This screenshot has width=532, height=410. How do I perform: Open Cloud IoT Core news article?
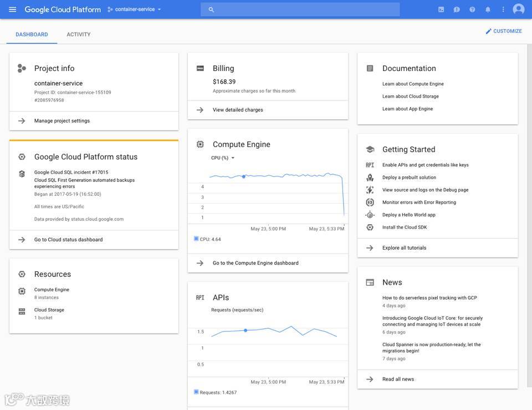point(432,321)
